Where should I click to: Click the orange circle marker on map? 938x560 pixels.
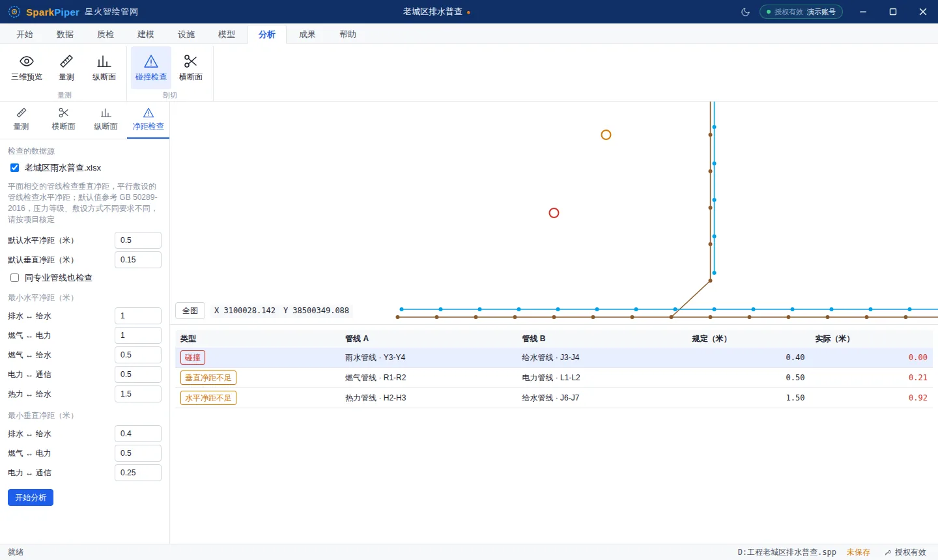(606, 135)
